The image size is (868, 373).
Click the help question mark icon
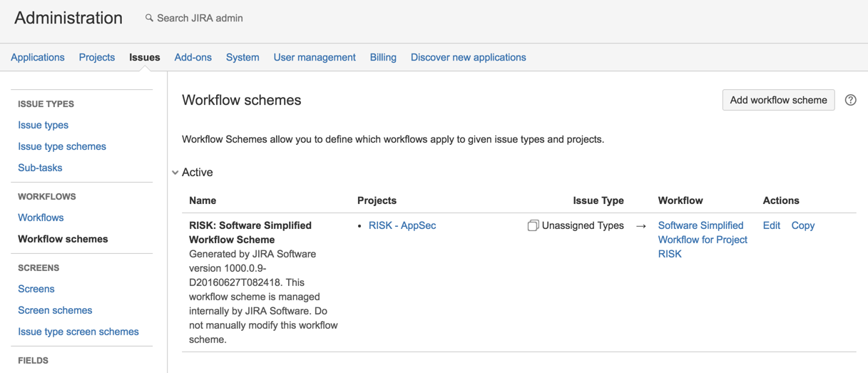[x=850, y=100]
